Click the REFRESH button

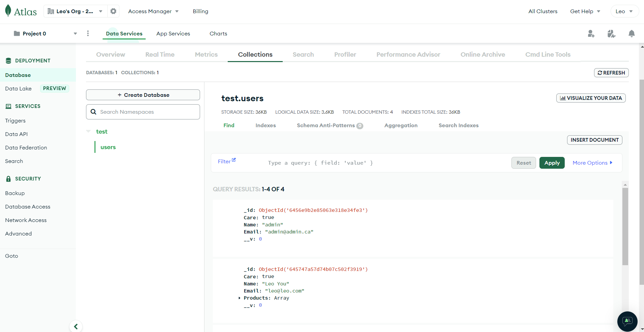pos(611,73)
